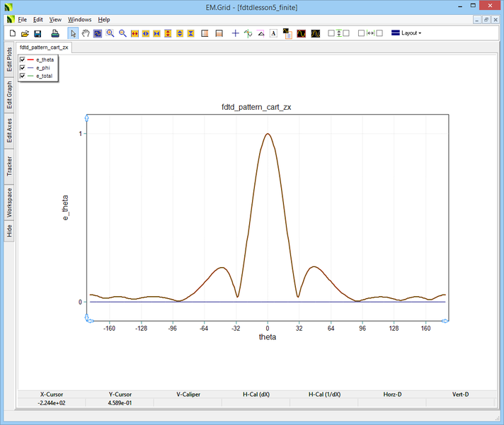The height and width of the screenshot is (425, 504).
Task: Expand the Edit Plots side panel
Action: click(x=9, y=59)
